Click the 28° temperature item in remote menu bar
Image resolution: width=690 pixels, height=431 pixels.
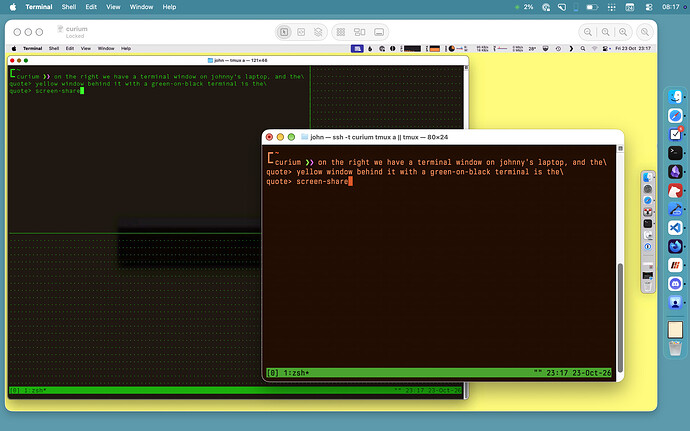coord(532,48)
